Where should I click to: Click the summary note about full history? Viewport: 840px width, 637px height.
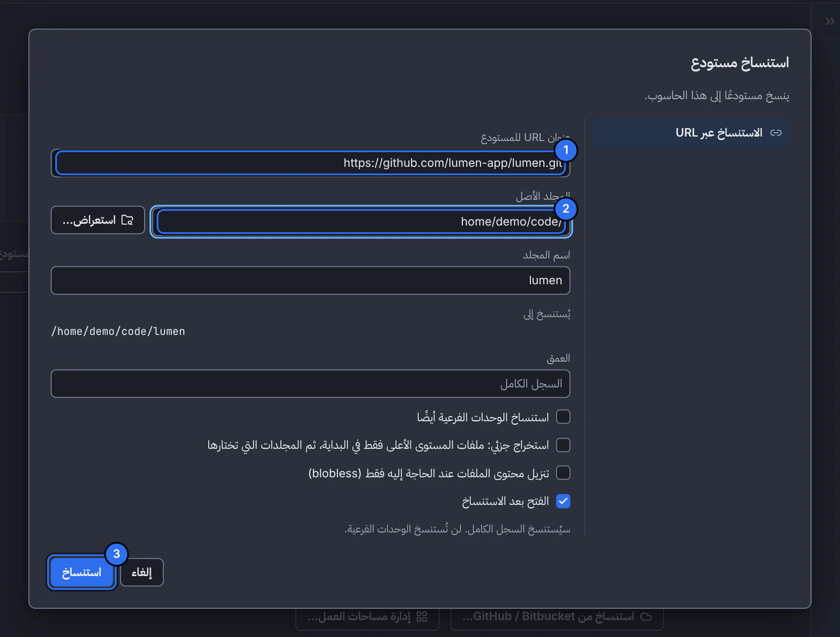(457, 529)
